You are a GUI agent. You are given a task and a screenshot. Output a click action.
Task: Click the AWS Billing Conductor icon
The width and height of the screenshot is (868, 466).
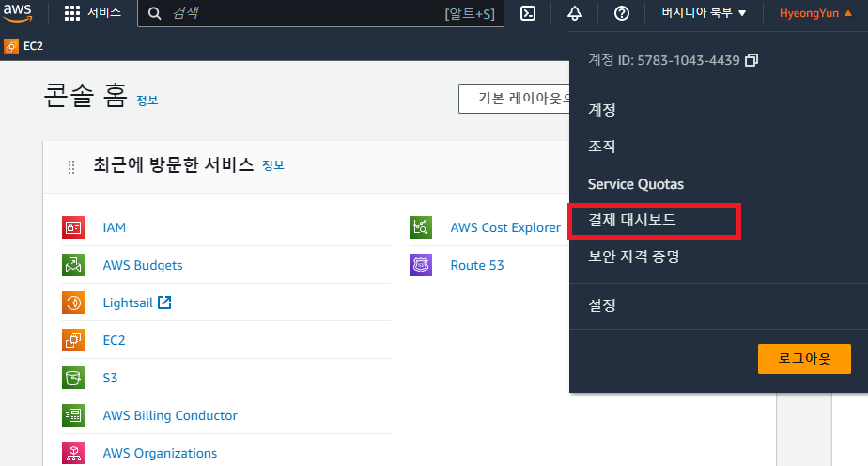[x=73, y=415]
